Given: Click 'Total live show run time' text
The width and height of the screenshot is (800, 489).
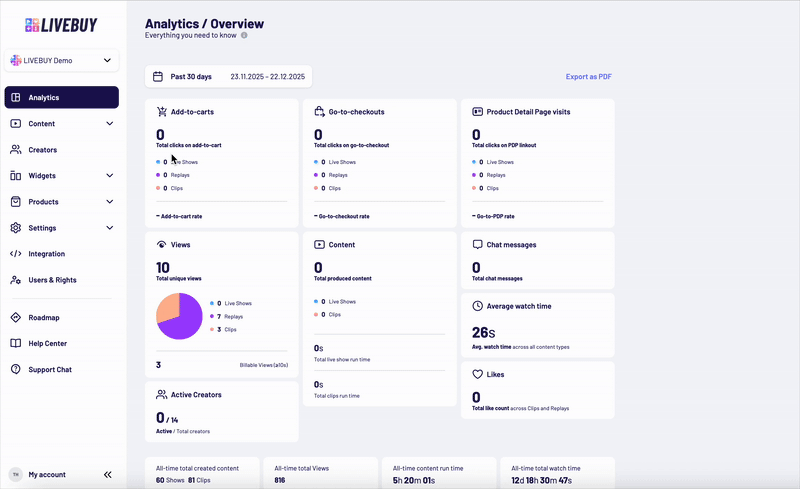Looking at the screenshot, I should [342, 359].
